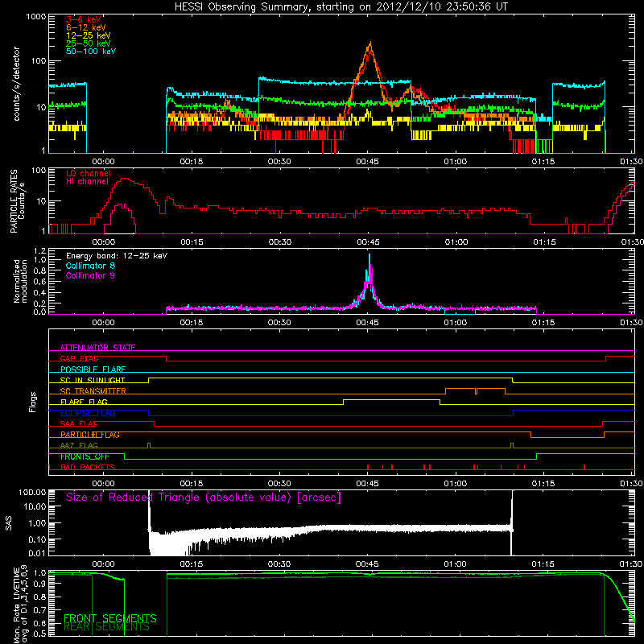This screenshot has height=644, width=644.
Task: Click the counts/s/detector axis label
Action: 17,84
